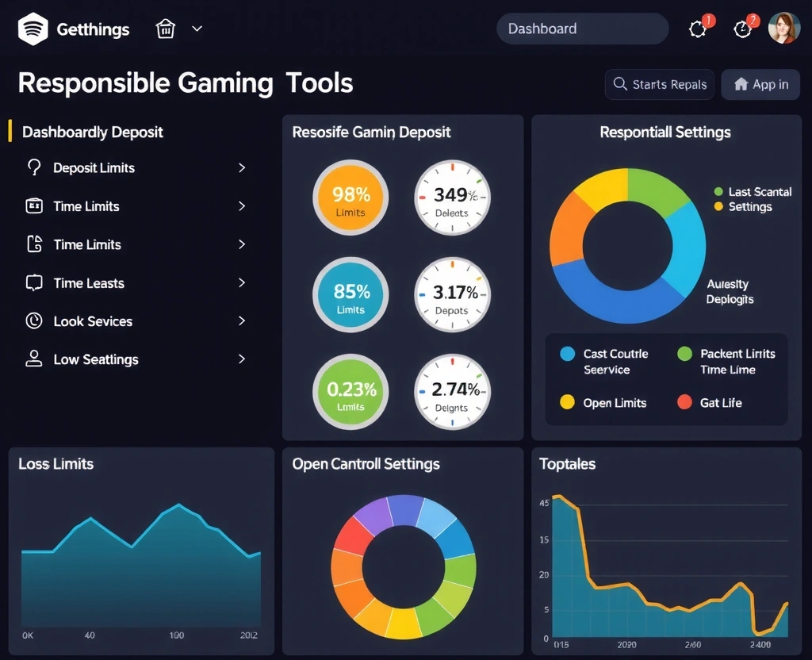
Task: Select Dashboardly Deposit in the sidebar
Action: (92, 132)
